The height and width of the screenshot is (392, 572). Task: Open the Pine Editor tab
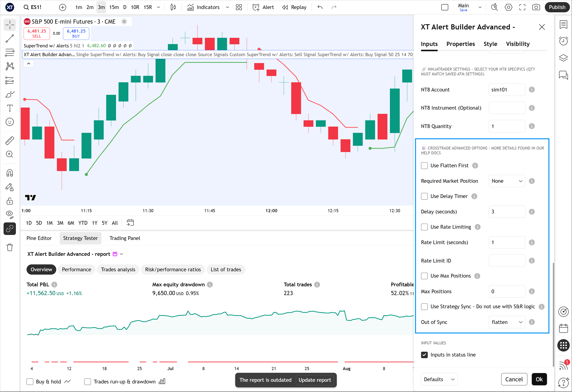pos(39,238)
